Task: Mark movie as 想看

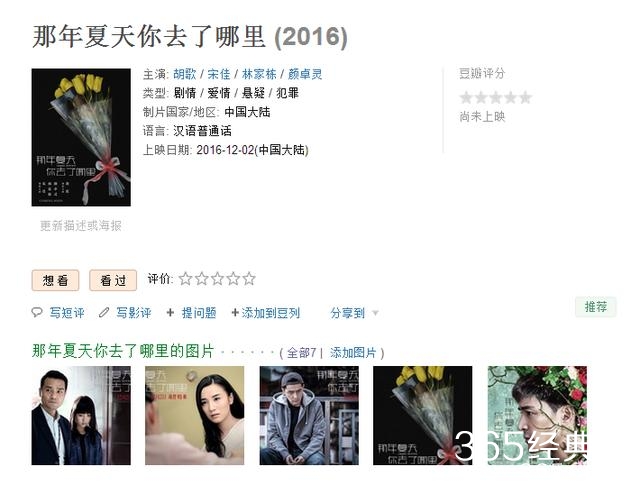Action: point(55,280)
